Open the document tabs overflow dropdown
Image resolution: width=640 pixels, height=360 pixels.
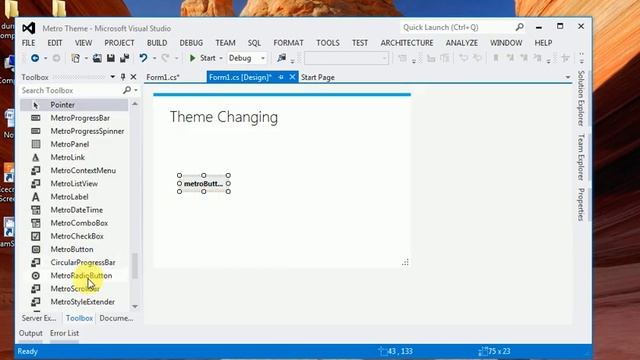(x=568, y=77)
